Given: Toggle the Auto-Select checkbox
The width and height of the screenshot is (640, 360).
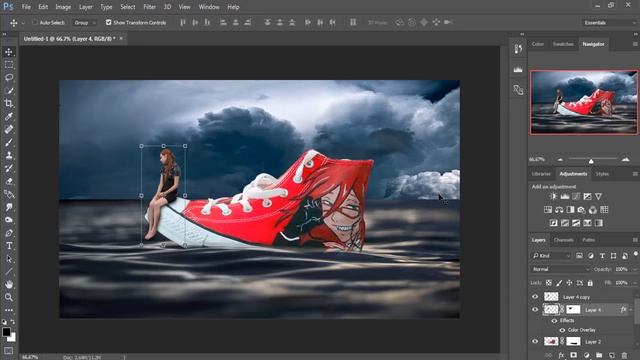Looking at the screenshot, I should point(35,22).
